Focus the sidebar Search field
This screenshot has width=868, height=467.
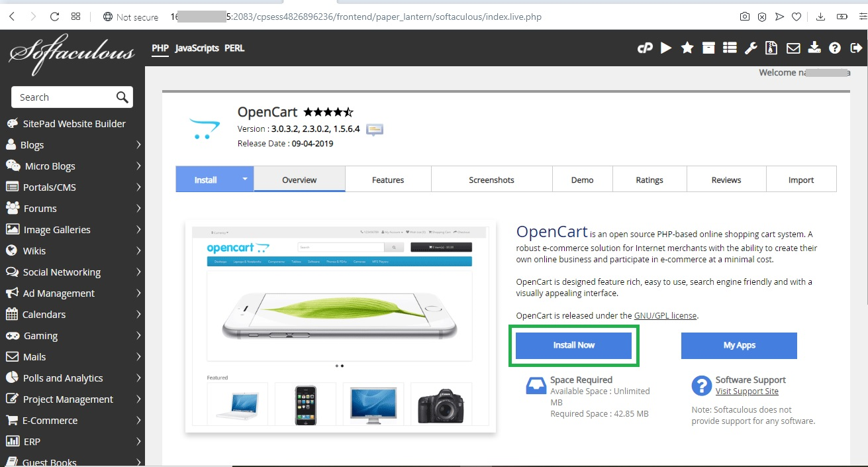72,97
